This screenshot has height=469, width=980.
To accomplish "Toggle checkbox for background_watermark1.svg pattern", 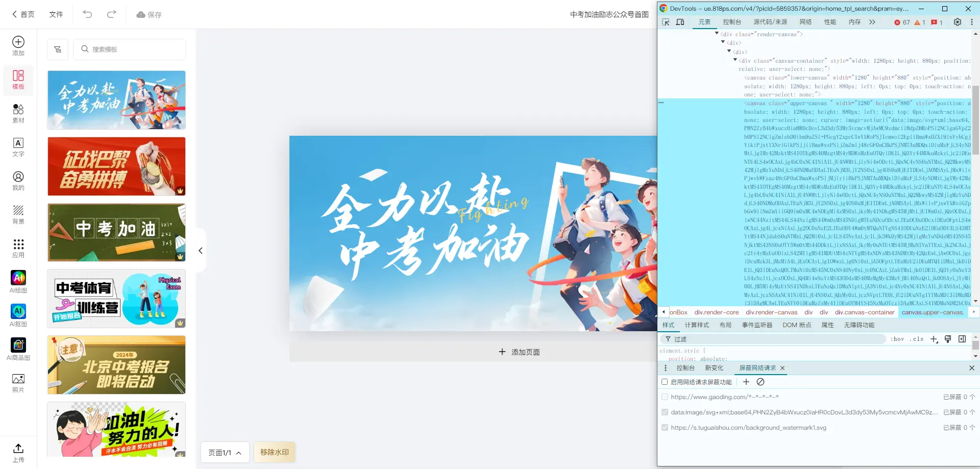I will (665, 427).
